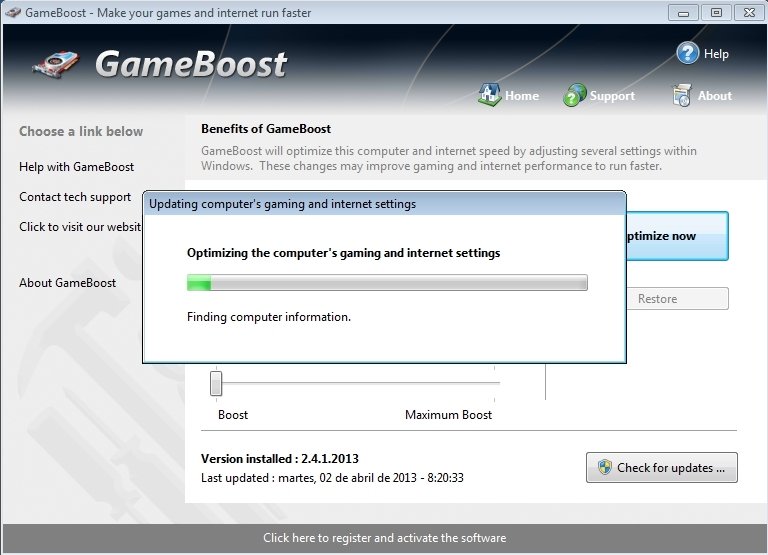
Task: Click the Optimize now button
Action: point(677,236)
